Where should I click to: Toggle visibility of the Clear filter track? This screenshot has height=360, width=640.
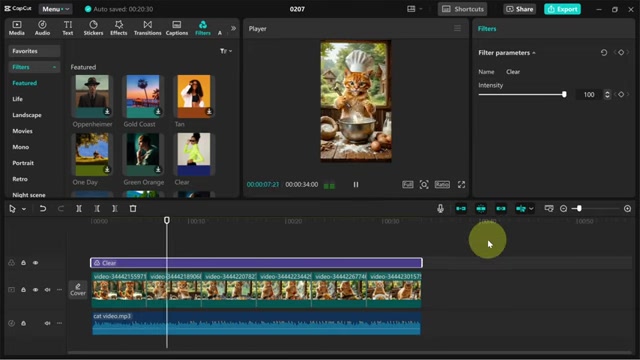[x=36, y=263]
